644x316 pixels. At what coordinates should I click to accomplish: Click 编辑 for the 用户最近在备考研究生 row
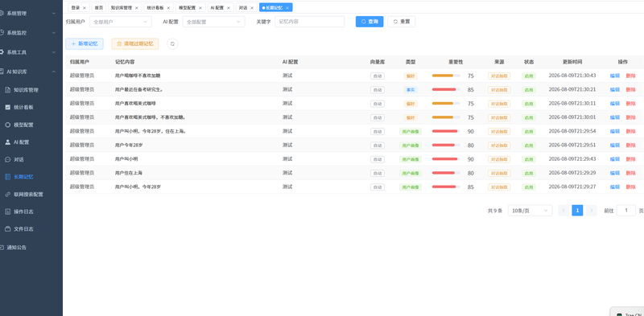tap(615, 89)
